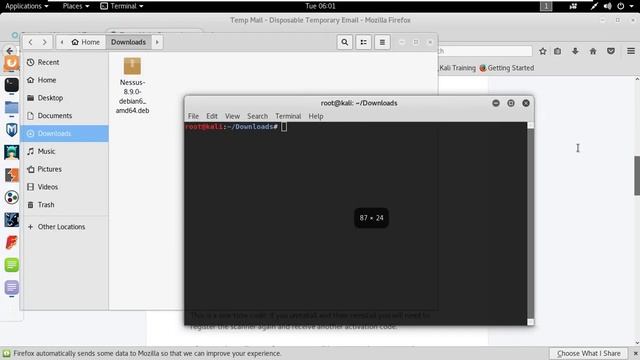Click the Downloads path bar button
This screenshot has width=640, height=360.
129,42
